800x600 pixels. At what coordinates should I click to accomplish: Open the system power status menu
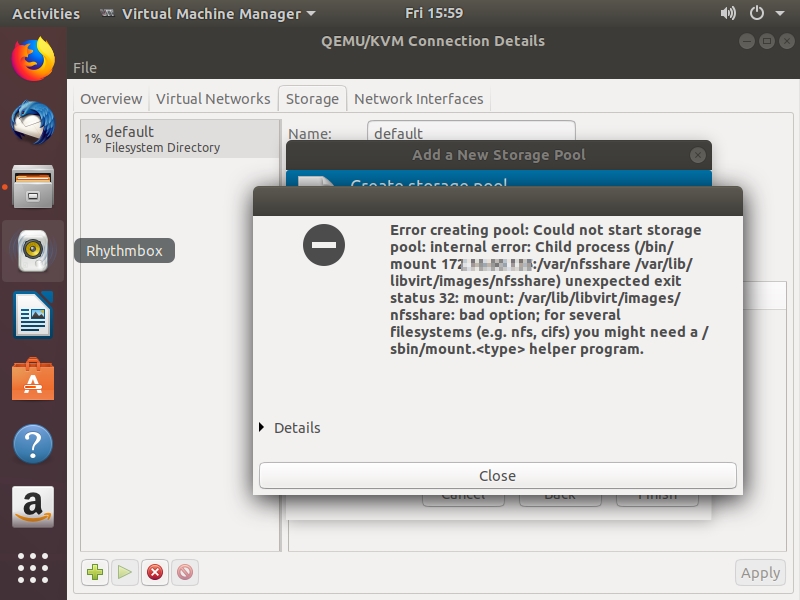tap(765, 14)
